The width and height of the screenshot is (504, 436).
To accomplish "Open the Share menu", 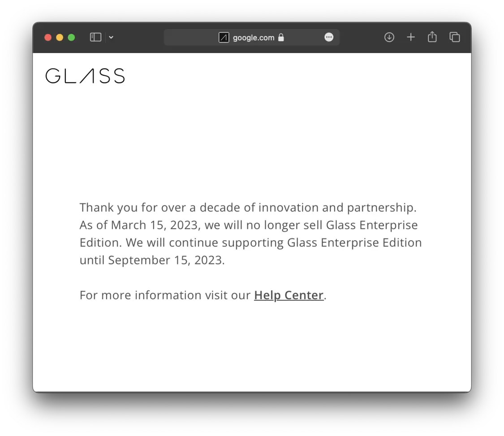I will (x=432, y=37).
